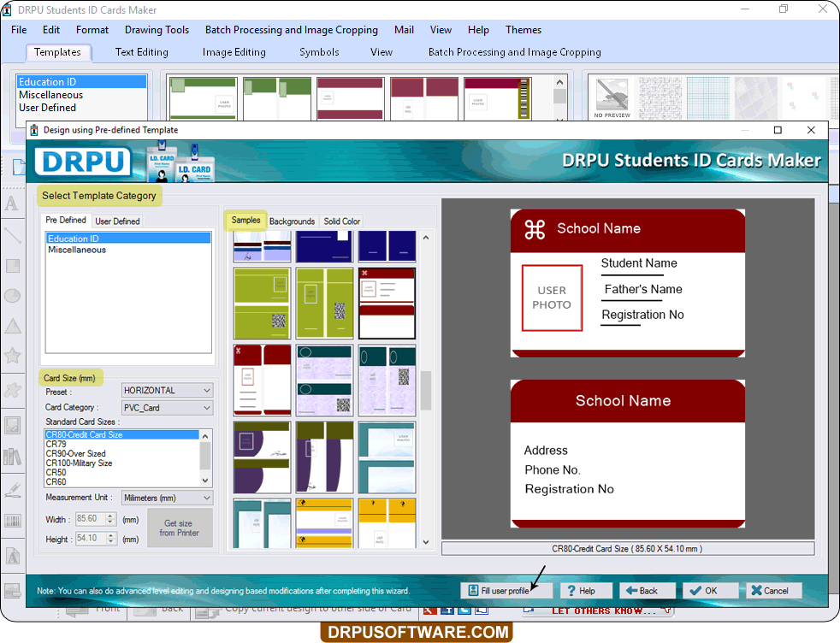Viewport: 840px width, 643px height.
Task: Pick the purple wave sample template
Action: [262, 457]
